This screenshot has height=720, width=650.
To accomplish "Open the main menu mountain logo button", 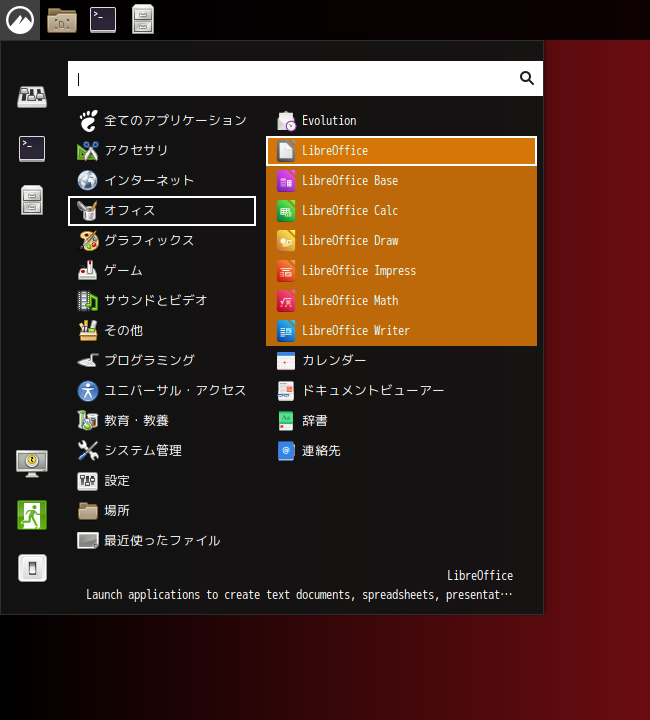I will pos(20,20).
